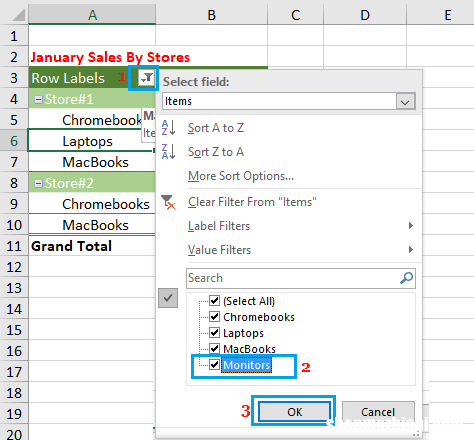Click the Sort Z to A icon
The width and height of the screenshot is (474, 440).
168,152
